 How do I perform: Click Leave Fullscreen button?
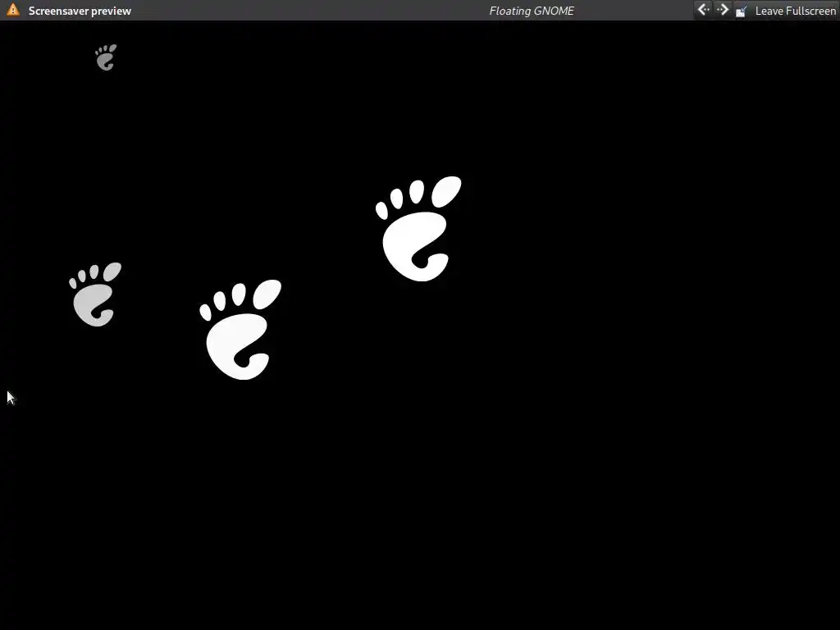tap(785, 11)
